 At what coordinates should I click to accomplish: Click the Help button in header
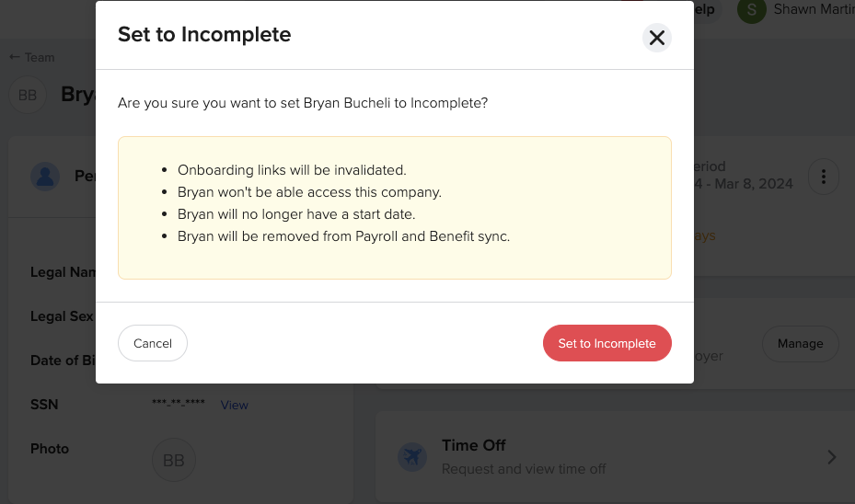tap(707, 10)
